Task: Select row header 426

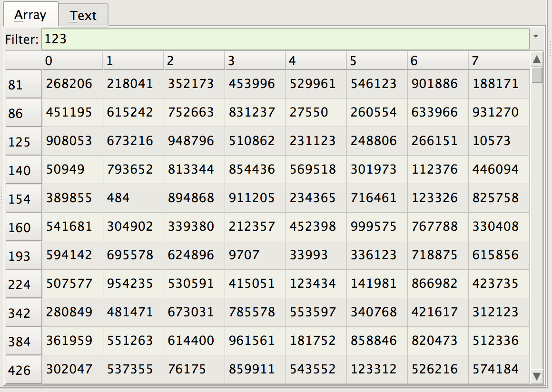Action: click(24, 370)
